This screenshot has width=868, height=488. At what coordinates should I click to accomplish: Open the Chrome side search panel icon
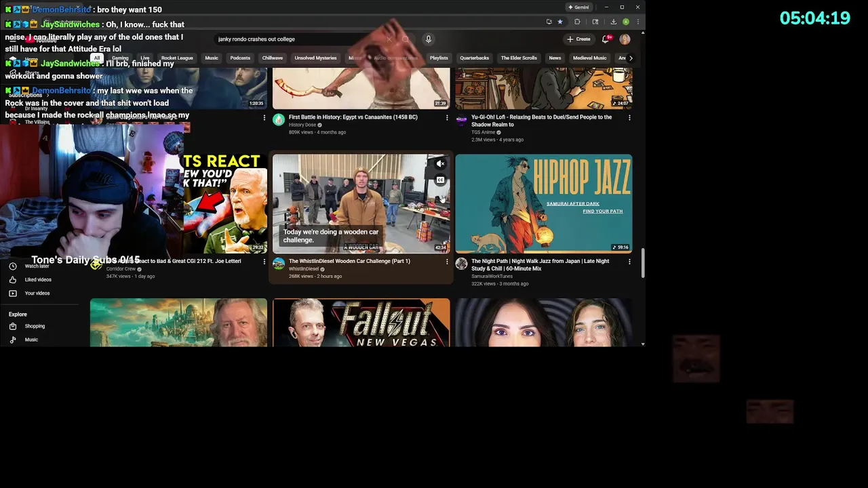tap(595, 22)
